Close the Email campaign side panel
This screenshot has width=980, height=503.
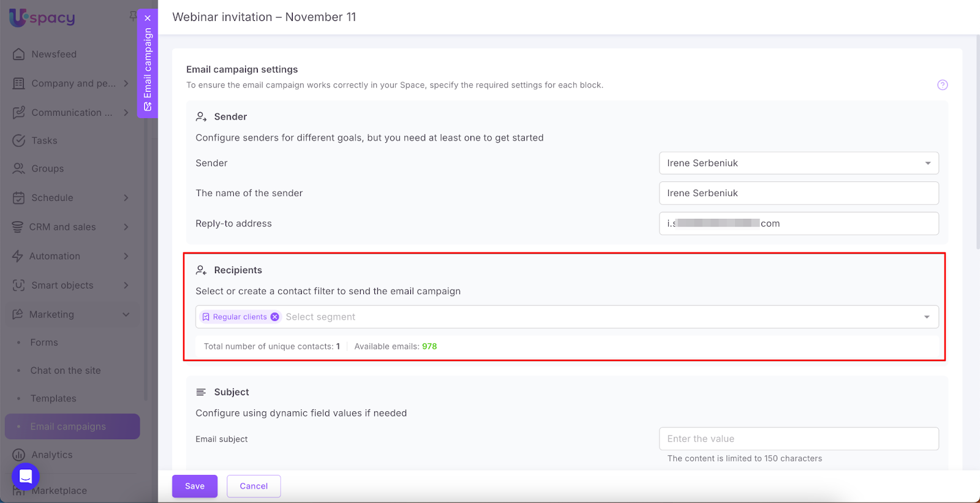point(148,18)
